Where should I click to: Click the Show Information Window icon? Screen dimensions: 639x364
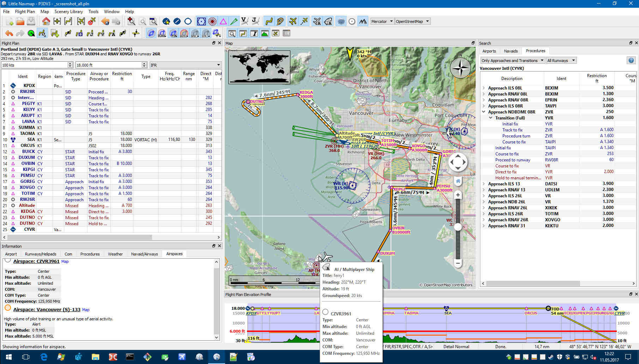[254, 33]
